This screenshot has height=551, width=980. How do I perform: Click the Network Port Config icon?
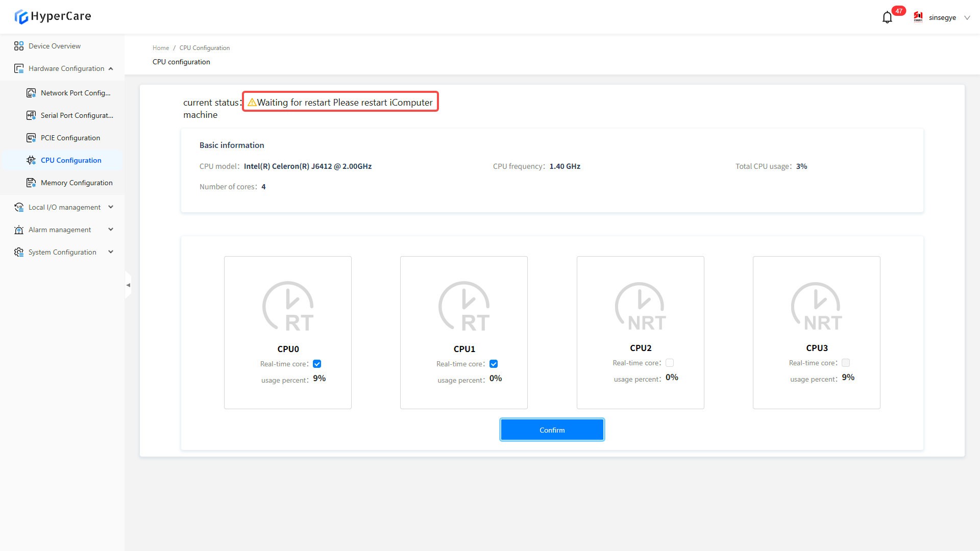31,93
